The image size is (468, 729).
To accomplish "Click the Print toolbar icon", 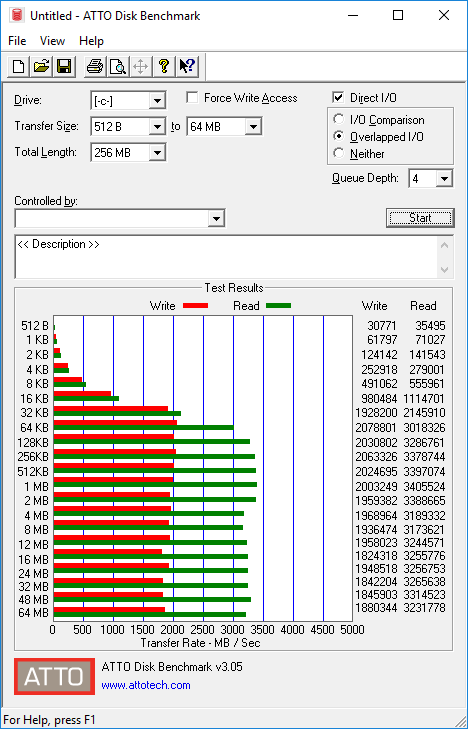I will point(95,66).
